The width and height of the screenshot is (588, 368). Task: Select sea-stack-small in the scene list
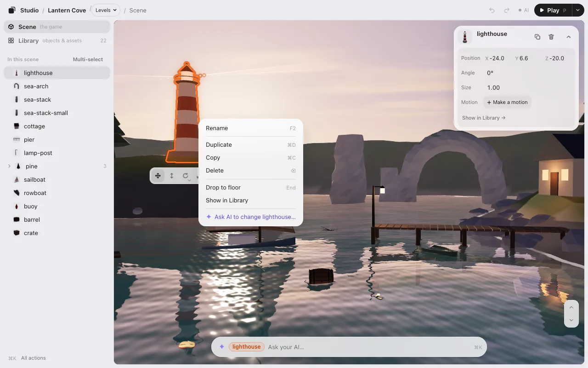(57, 113)
